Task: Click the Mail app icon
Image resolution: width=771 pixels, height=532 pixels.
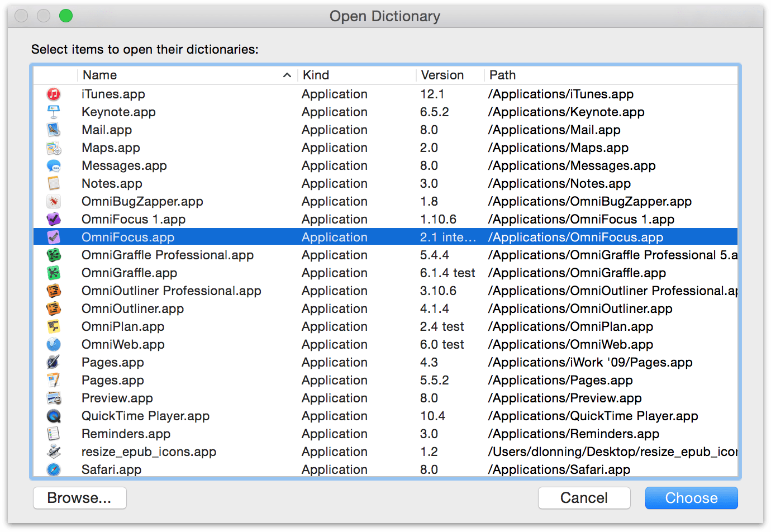Action: tap(54, 130)
